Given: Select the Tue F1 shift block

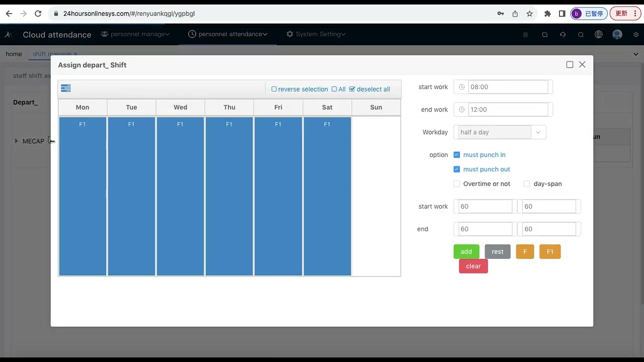Looking at the screenshot, I should [131, 197].
